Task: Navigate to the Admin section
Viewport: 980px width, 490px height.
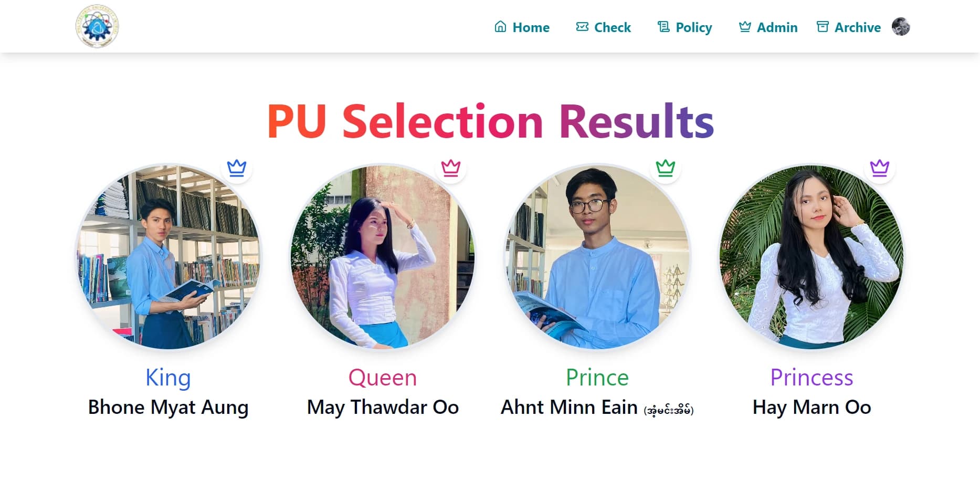Action: click(x=777, y=27)
